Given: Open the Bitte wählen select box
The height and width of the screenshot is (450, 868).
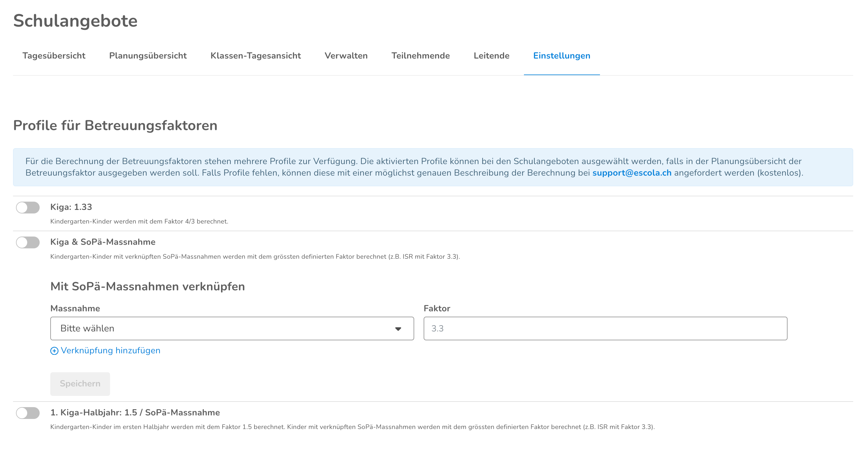Looking at the screenshot, I should tap(232, 328).
